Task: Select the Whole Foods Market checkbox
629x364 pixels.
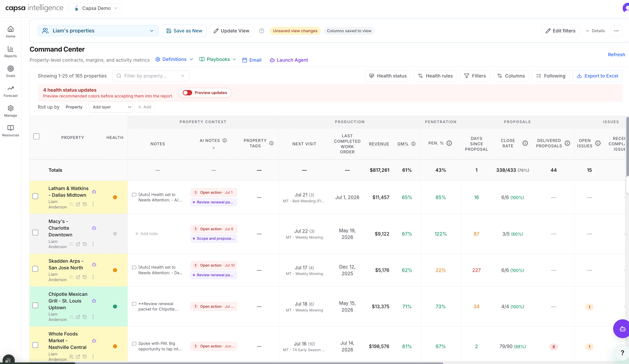Action: tap(35, 345)
